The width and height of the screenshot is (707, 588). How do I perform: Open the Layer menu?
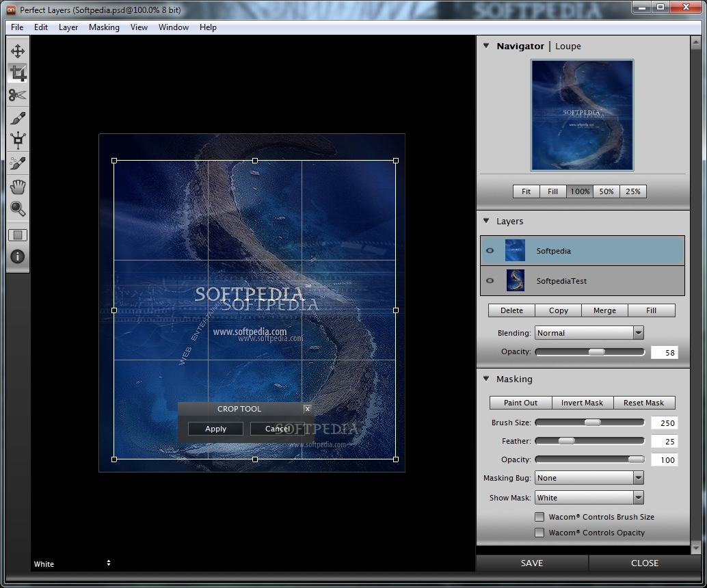click(68, 27)
